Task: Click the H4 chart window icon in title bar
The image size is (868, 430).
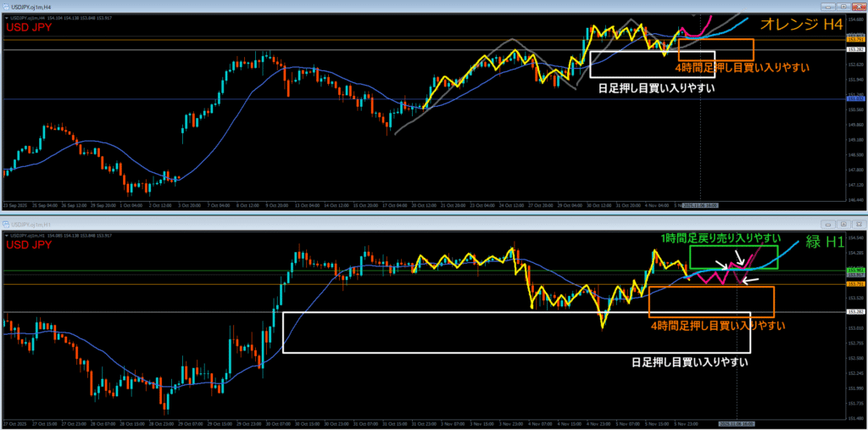Action: [6, 7]
